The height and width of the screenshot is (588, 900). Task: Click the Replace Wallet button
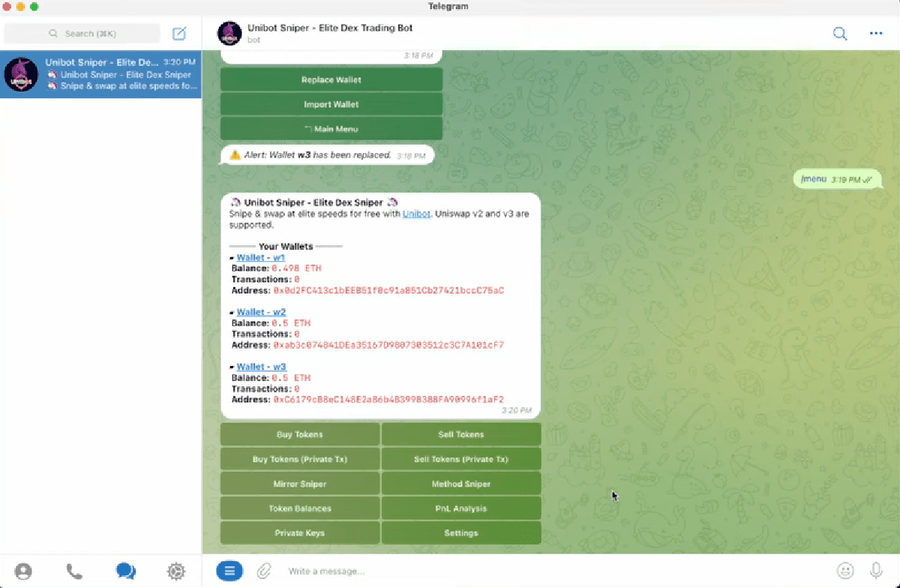click(x=331, y=79)
